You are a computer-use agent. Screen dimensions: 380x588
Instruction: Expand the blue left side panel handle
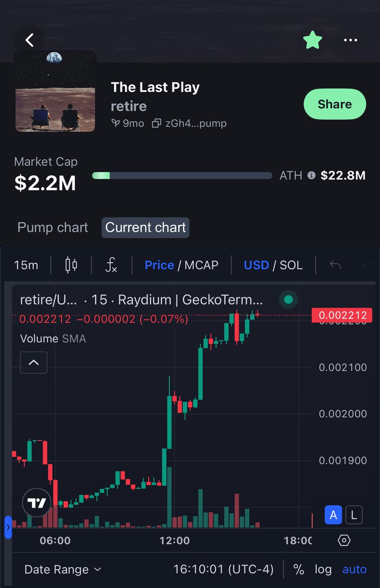pos(8,527)
